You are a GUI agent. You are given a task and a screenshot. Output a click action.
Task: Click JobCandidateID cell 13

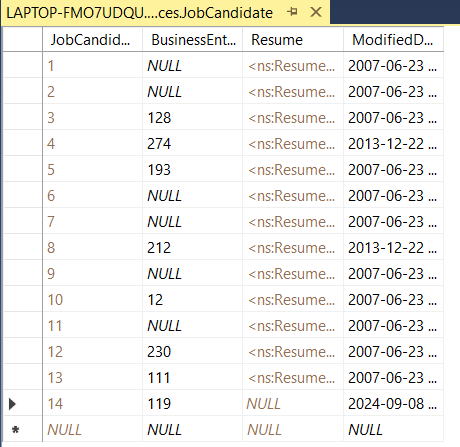[92, 378]
